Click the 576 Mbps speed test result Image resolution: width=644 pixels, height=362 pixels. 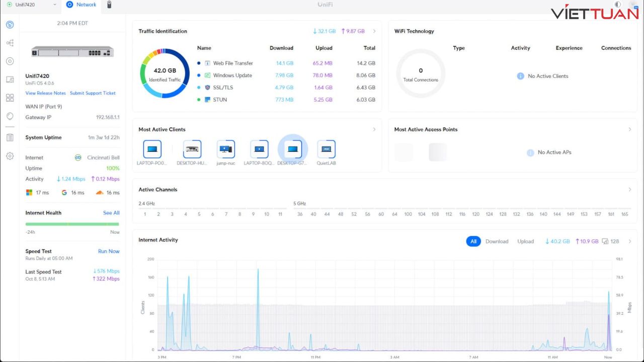click(106, 271)
